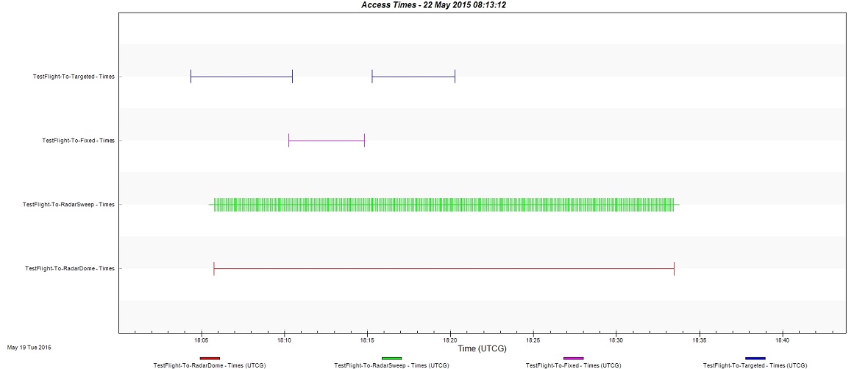
Task: Click the Access Times chart title
Action: pos(433,4)
